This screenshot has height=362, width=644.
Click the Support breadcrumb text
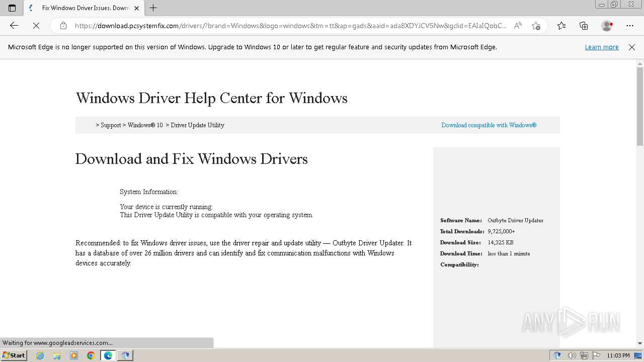click(x=111, y=125)
